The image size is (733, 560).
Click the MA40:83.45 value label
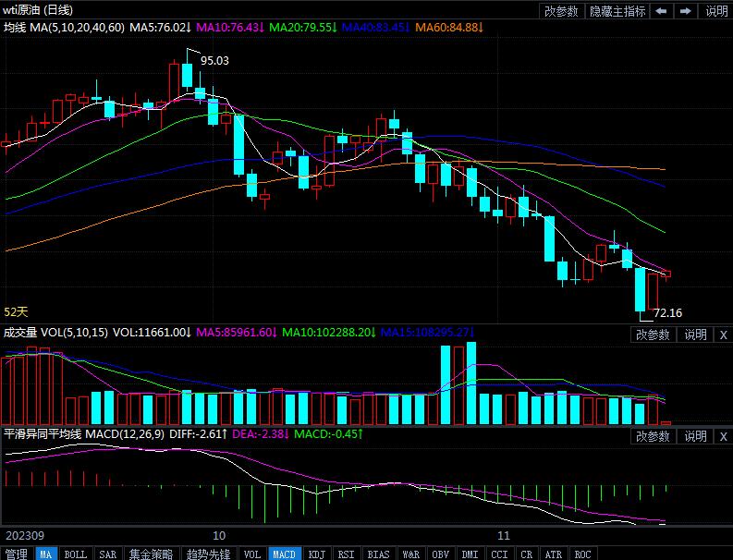point(376,27)
